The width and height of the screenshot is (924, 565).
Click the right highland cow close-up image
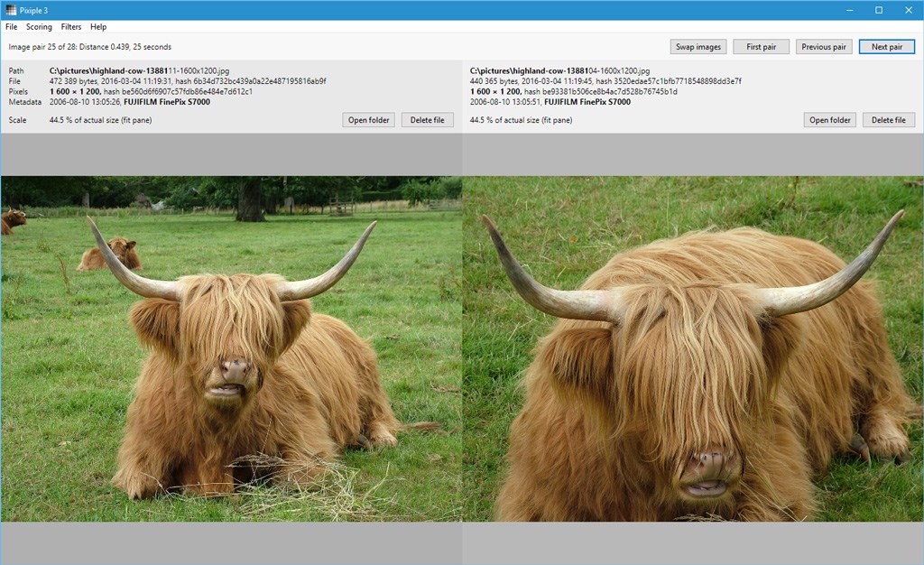click(693, 348)
